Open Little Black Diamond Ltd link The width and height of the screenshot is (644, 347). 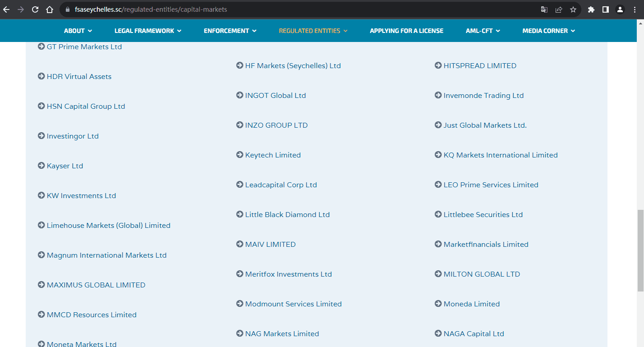point(287,214)
